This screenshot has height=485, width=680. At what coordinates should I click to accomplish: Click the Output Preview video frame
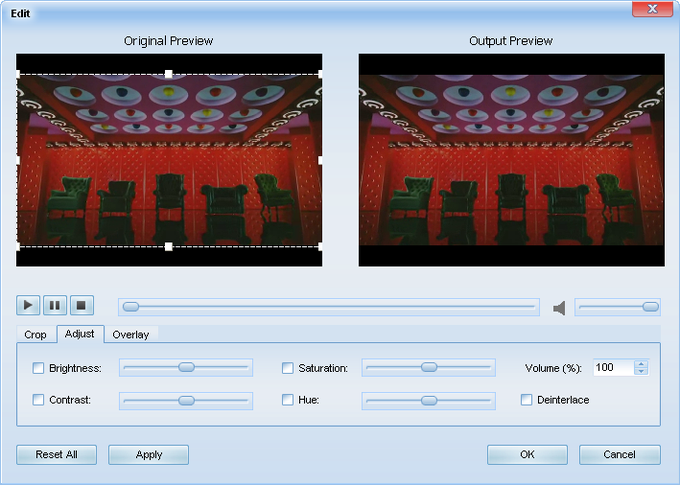click(511, 160)
